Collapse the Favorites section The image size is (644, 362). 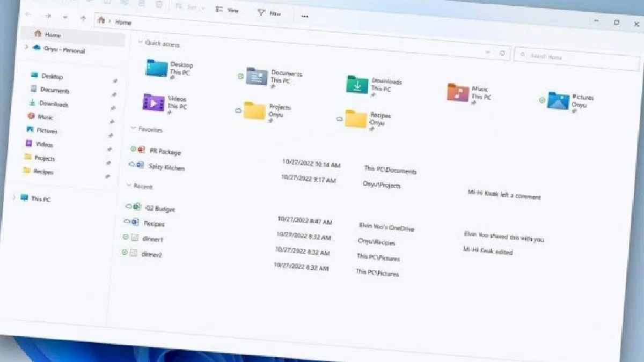tap(134, 128)
